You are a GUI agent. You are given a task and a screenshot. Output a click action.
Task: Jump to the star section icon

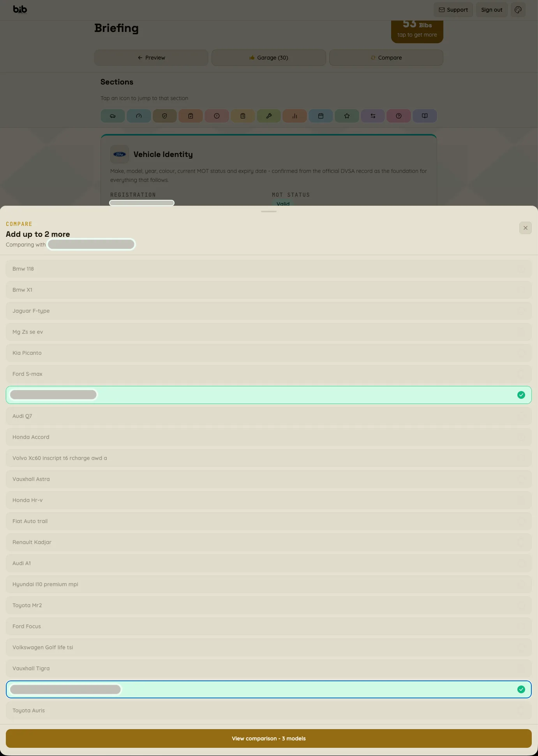[347, 116]
